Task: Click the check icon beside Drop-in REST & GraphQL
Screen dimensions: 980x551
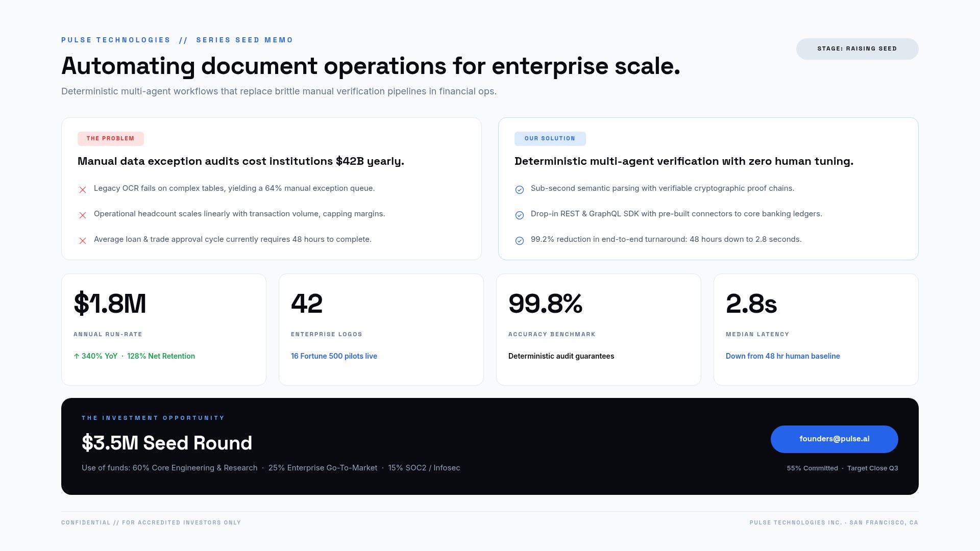Action: (x=520, y=215)
